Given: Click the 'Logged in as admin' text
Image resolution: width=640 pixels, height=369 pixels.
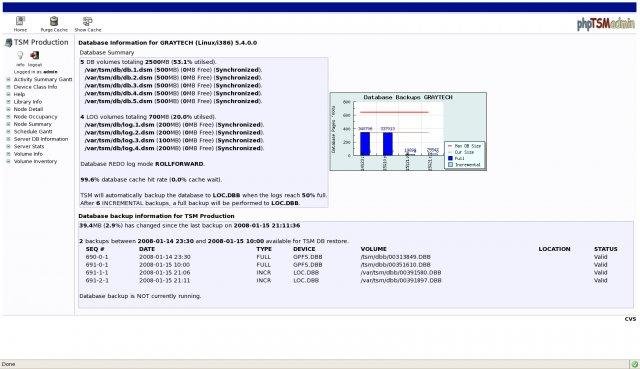Looking at the screenshot, I should 36,72.
